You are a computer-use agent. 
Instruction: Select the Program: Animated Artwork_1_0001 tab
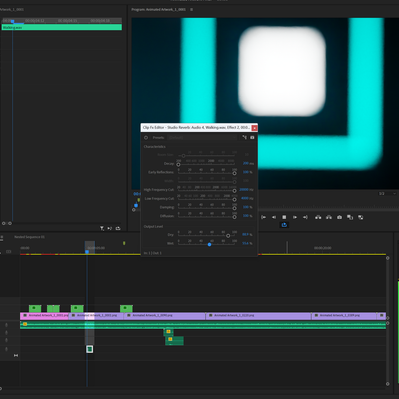pos(159,10)
